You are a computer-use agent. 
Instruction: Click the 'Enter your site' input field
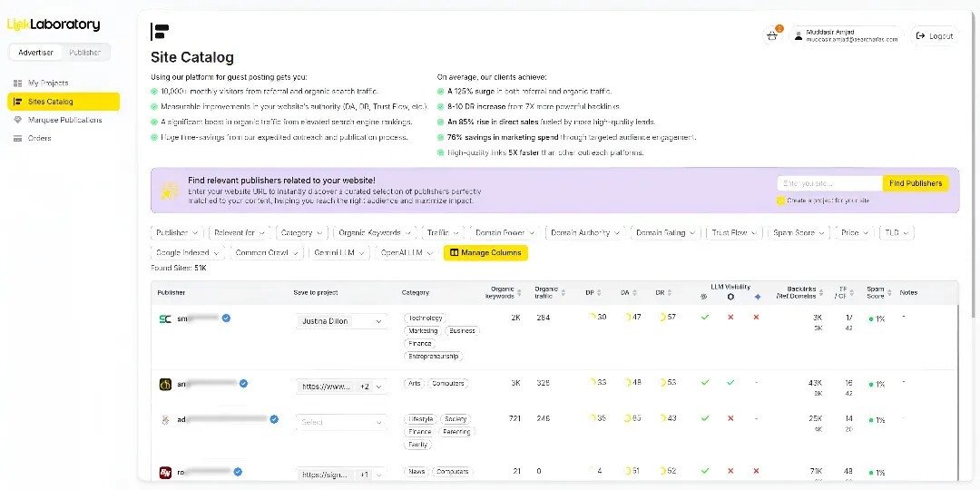coord(829,183)
